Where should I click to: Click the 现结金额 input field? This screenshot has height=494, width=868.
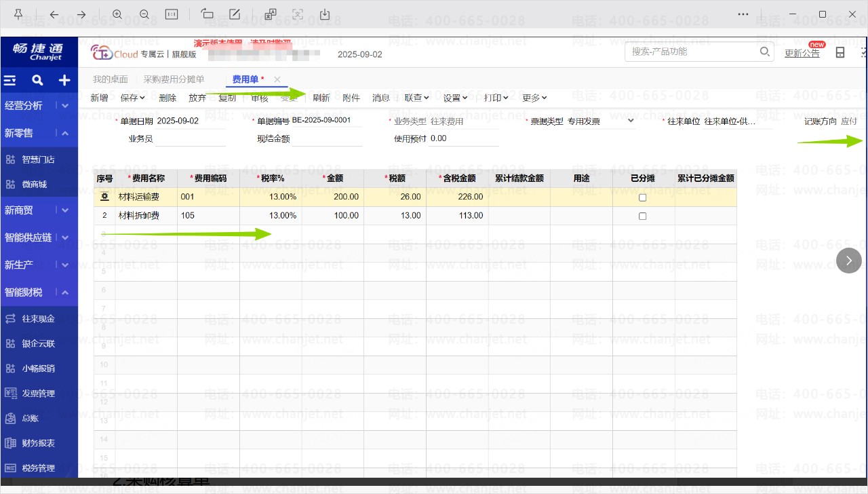pyautogui.click(x=328, y=138)
